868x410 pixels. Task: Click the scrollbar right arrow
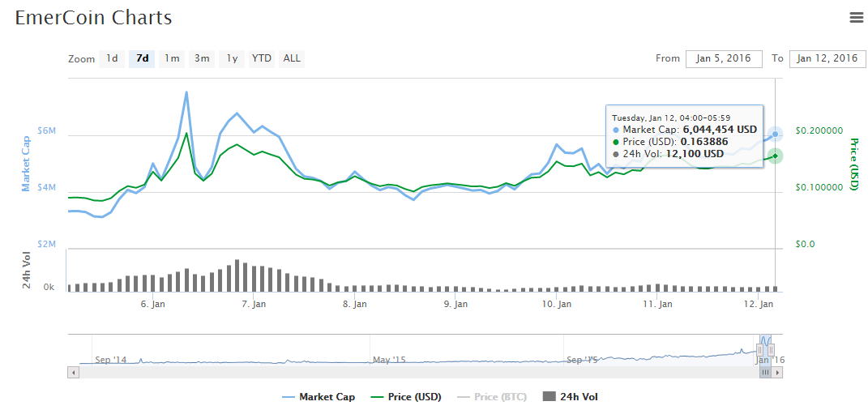(x=778, y=372)
